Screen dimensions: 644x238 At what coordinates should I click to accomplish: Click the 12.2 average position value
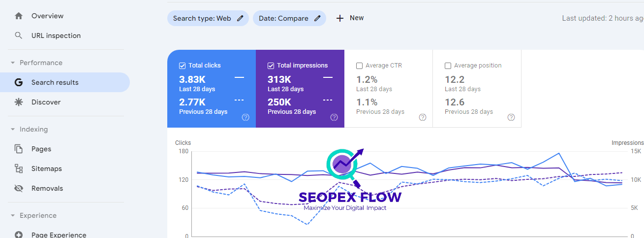coord(455,79)
